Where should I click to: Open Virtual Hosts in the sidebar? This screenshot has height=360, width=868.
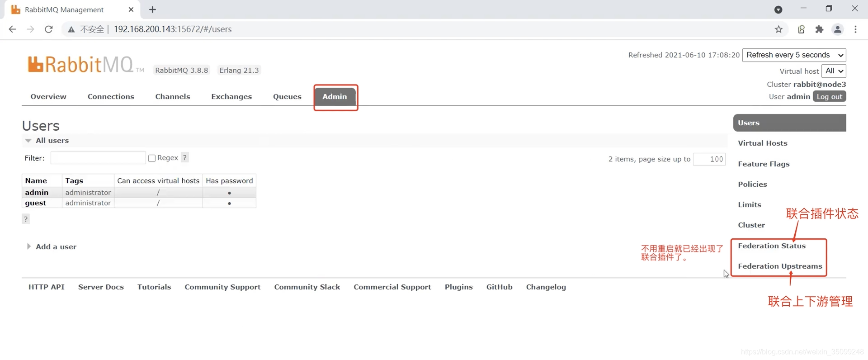click(763, 143)
